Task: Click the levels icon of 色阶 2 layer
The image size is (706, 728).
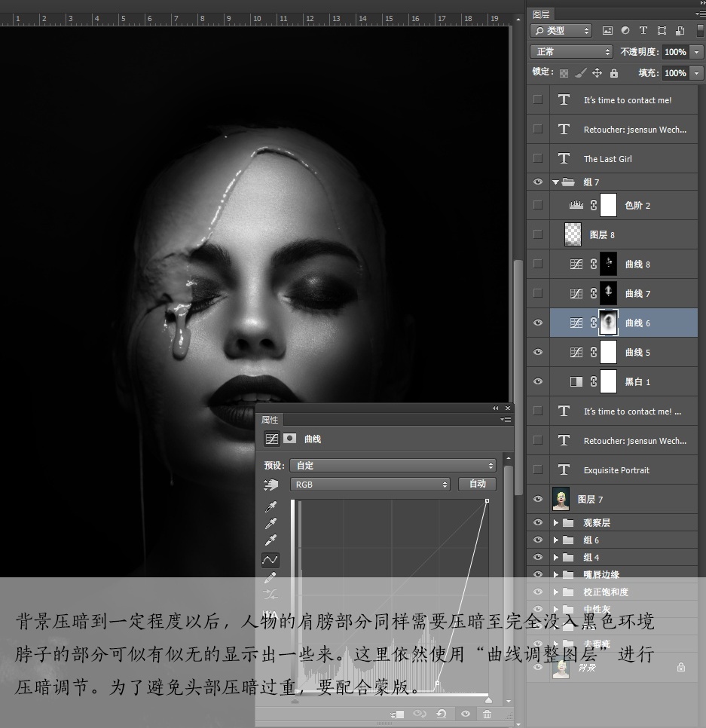Action: (576, 205)
